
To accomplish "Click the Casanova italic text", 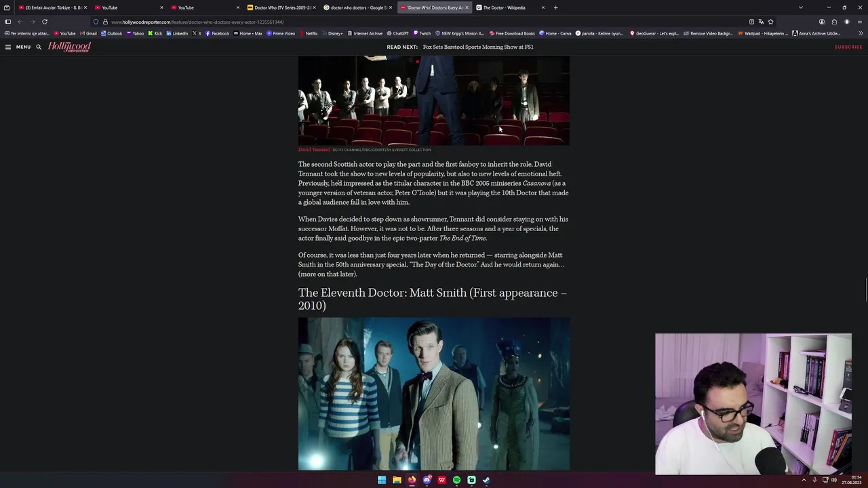I will click(536, 183).
